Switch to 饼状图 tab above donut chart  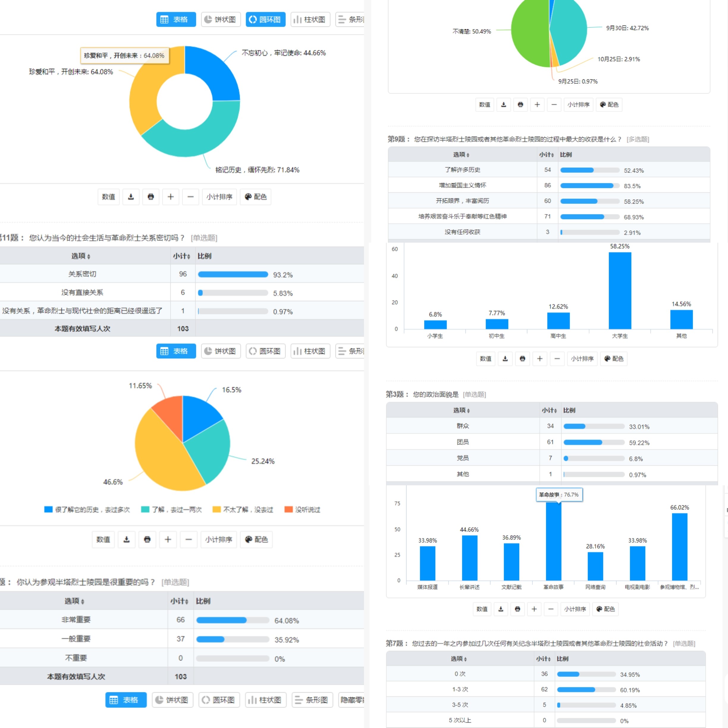point(221,19)
